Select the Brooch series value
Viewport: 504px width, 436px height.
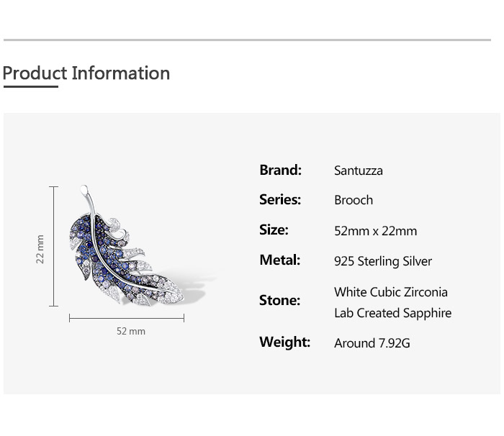pyautogui.click(x=353, y=200)
